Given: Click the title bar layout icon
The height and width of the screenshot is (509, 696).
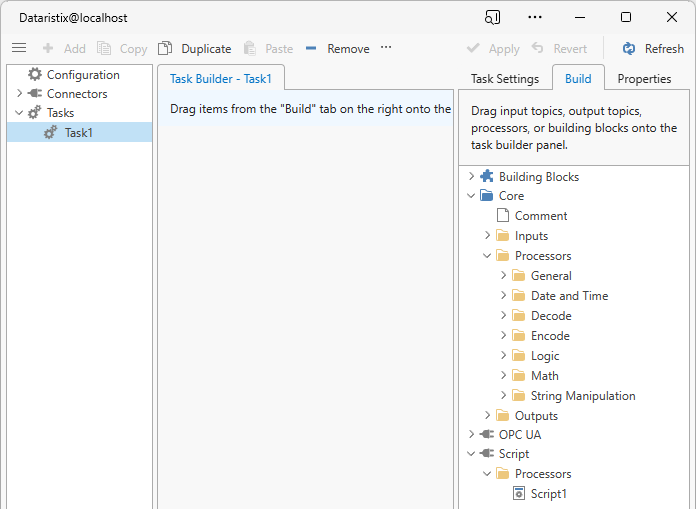Looking at the screenshot, I should point(492,17).
